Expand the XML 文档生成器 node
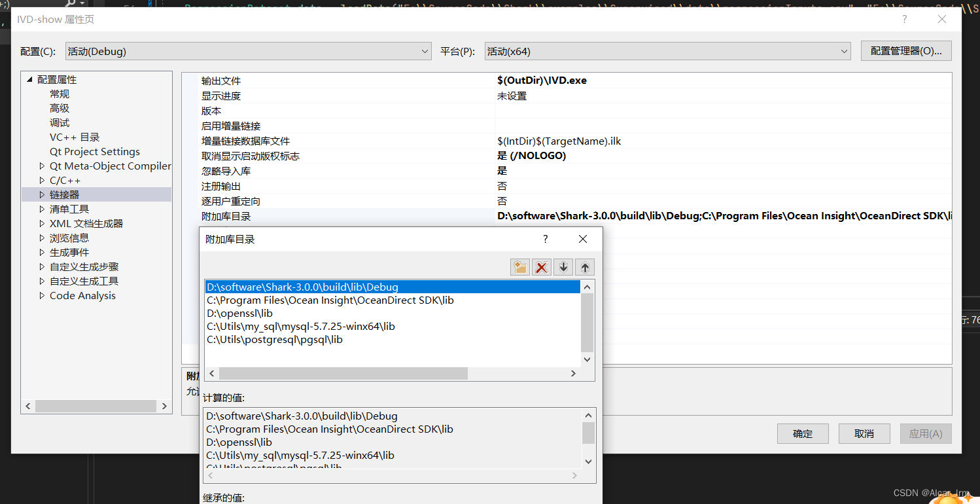Image resolution: width=980 pixels, height=504 pixels. [43, 223]
